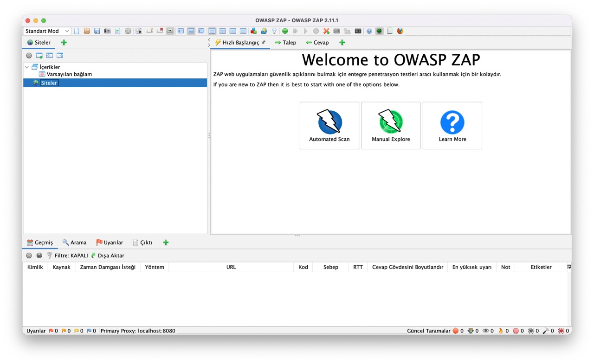Open the Talep request tab
Viewport: 594px width, 364px height.
click(x=285, y=43)
